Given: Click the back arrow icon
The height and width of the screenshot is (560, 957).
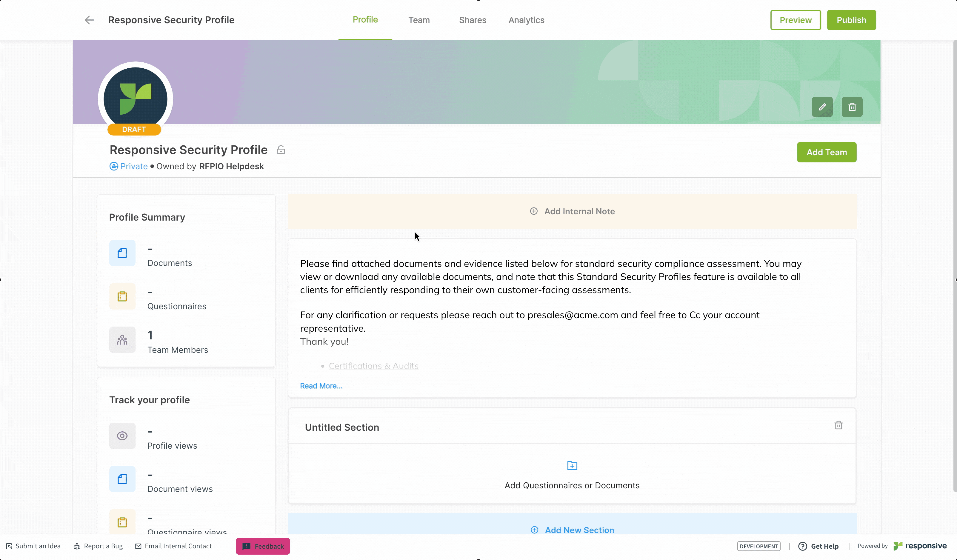Looking at the screenshot, I should click(x=89, y=20).
